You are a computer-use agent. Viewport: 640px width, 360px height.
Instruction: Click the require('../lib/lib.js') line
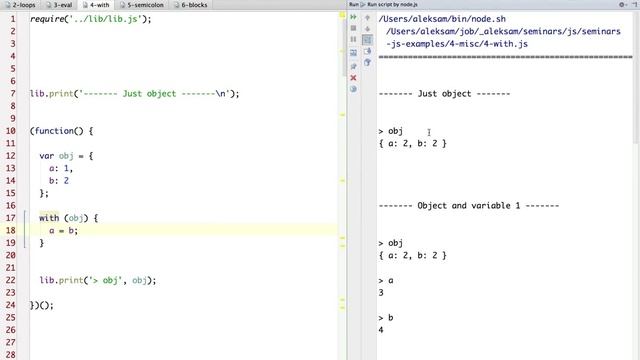coord(91,19)
